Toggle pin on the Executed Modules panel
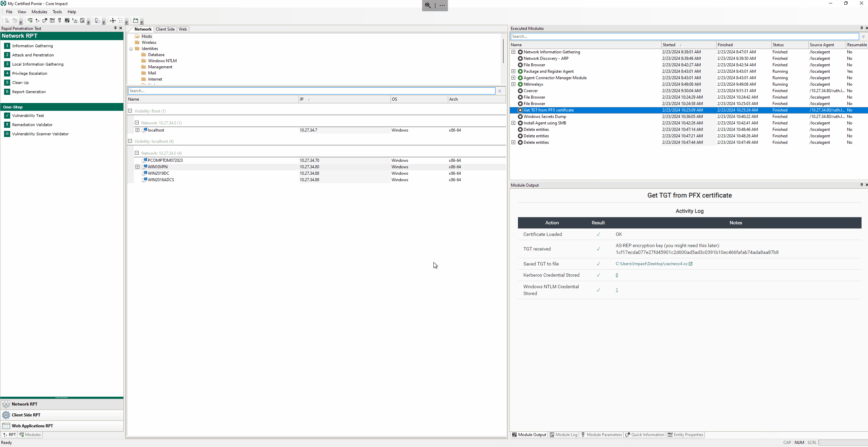 point(862,28)
